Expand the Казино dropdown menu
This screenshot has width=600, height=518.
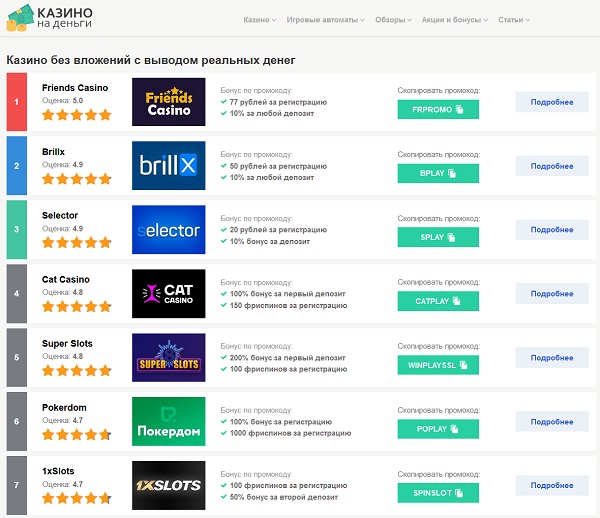pos(259,20)
